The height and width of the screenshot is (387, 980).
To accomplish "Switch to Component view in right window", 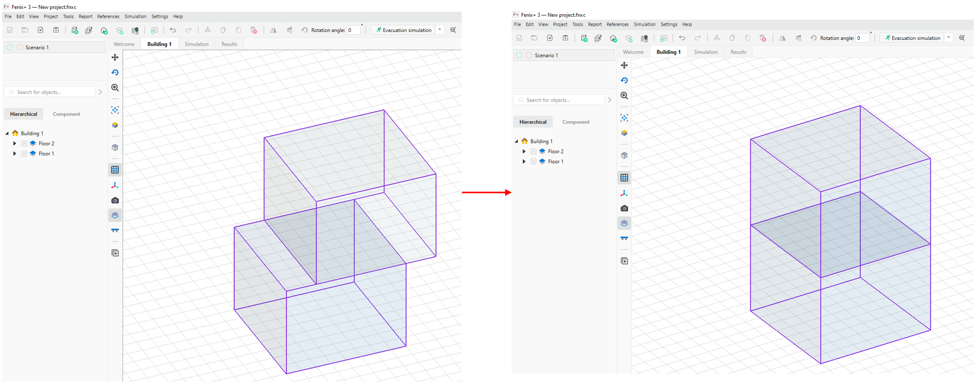I will [x=576, y=122].
